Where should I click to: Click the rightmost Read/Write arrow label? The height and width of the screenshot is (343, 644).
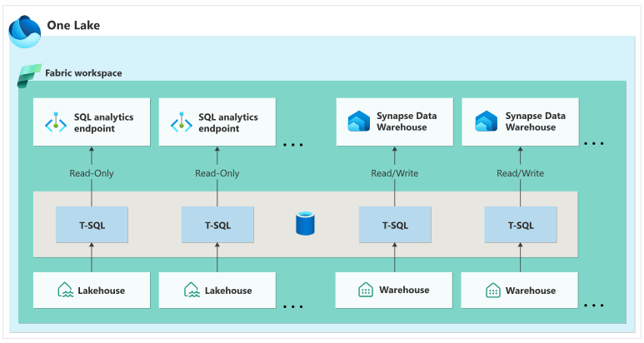point(521,173)
